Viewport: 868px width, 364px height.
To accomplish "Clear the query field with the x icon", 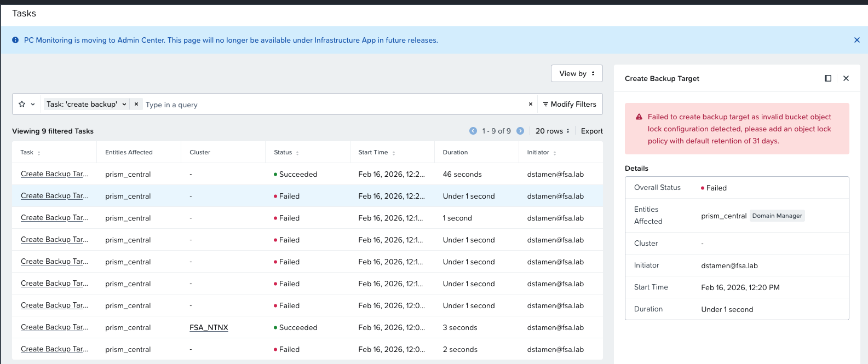I will 530,104.
